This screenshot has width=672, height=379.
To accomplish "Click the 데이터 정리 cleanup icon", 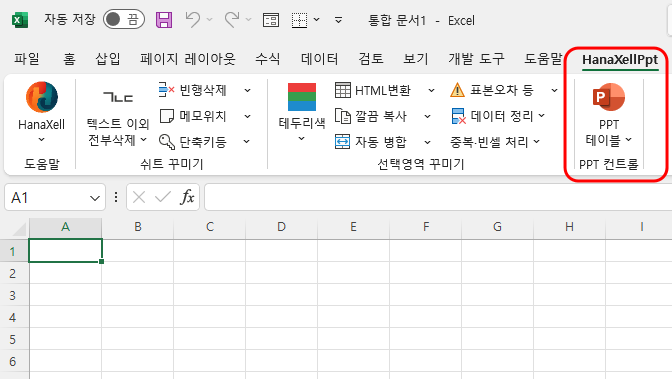I will pos(458,116).
